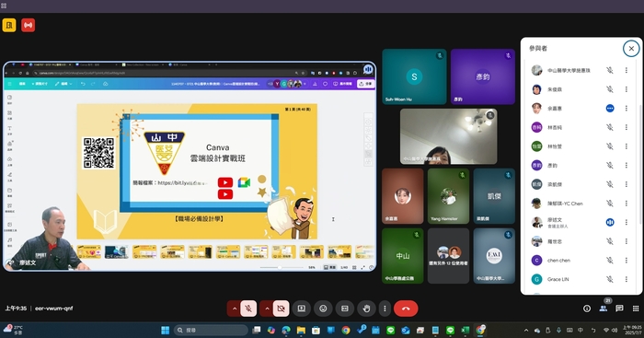The image size is (644, 338).
Task: Open the chat panel icon
Action: point(619,309)
